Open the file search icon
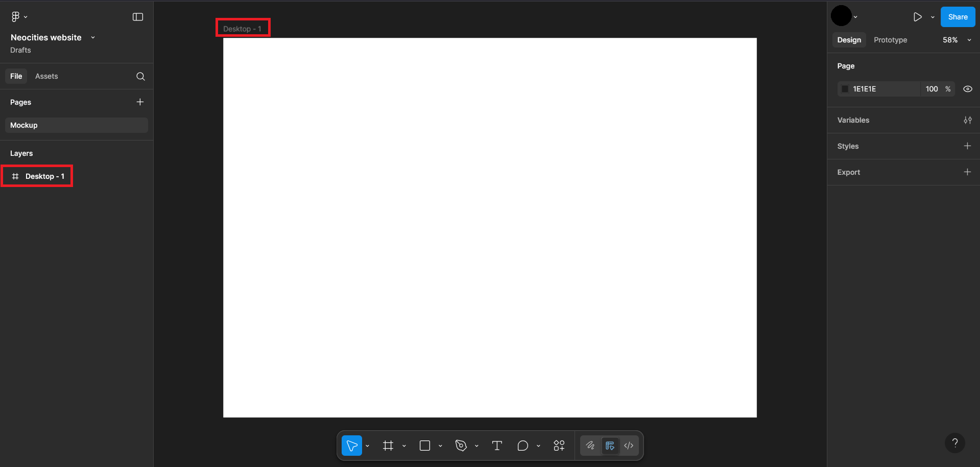 (x=140, y=76)
